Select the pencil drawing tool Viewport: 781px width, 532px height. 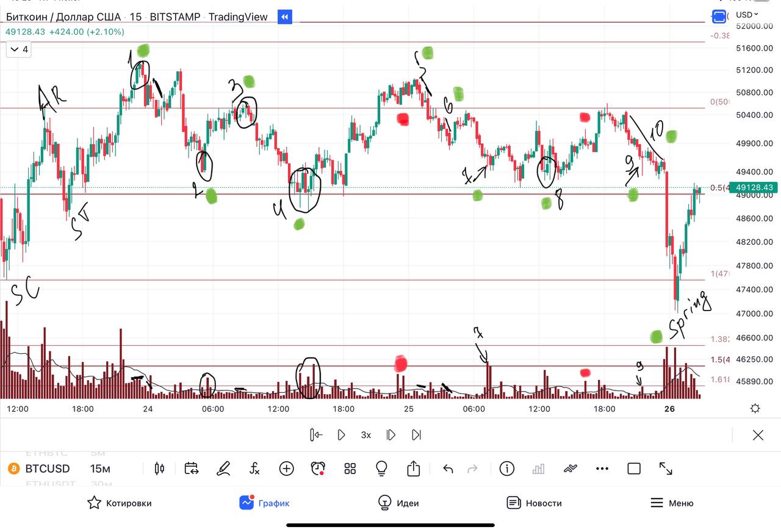pyautogui.click(x=223, y=469)
